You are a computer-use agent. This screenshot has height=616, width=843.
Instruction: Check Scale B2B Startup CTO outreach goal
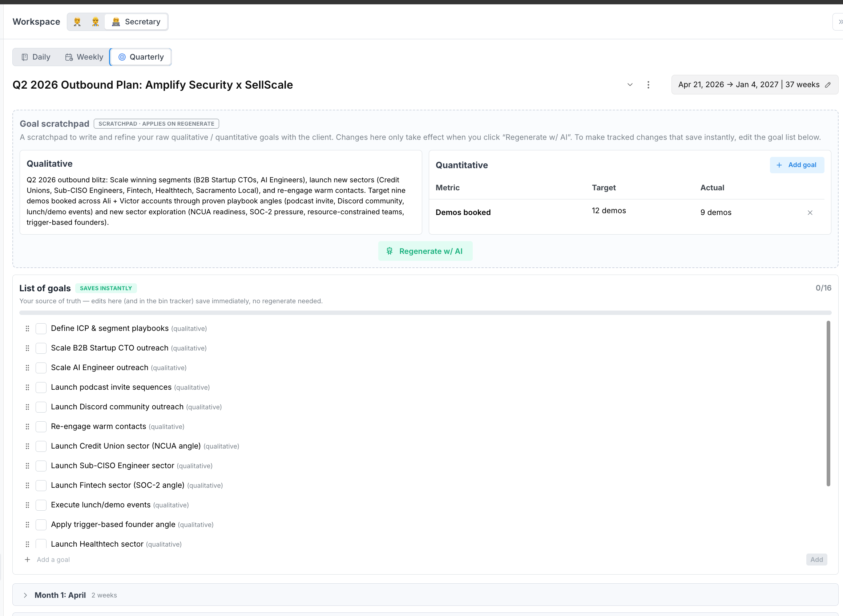[x=41, y=348]
